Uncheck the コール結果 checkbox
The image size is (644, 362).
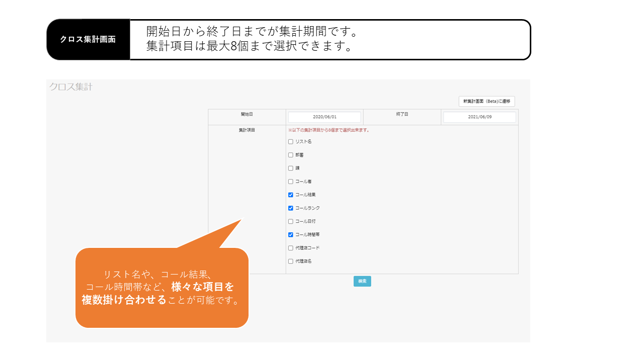(291, 195)
